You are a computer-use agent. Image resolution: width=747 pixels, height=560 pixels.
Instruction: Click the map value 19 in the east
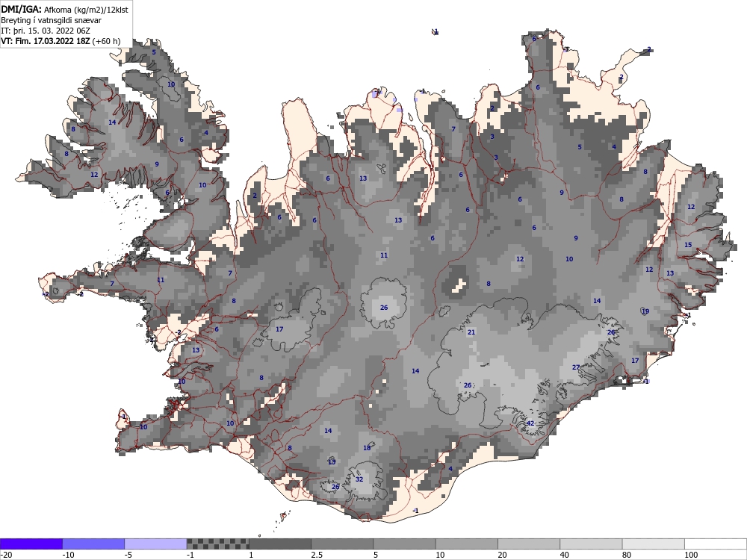pyautogui.click(x=645, y=311)
